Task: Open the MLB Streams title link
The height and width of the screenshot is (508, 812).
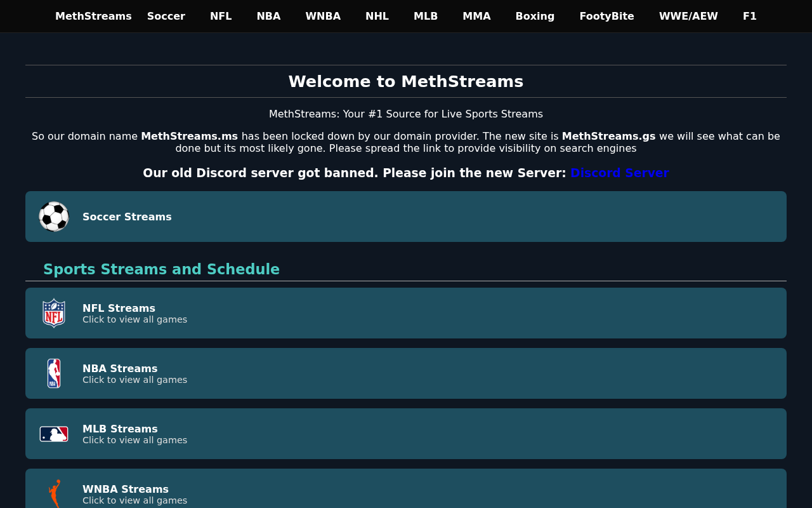Action: tap(120, 429)
